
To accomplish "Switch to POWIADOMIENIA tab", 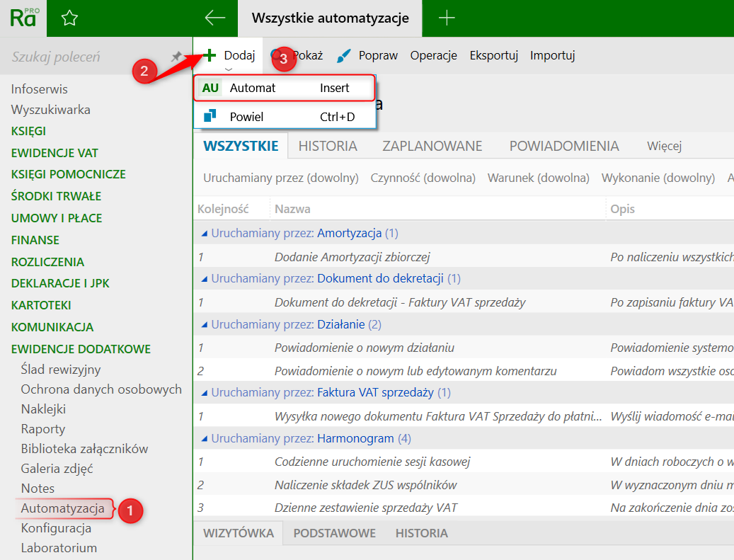I will tap(564, 146).
